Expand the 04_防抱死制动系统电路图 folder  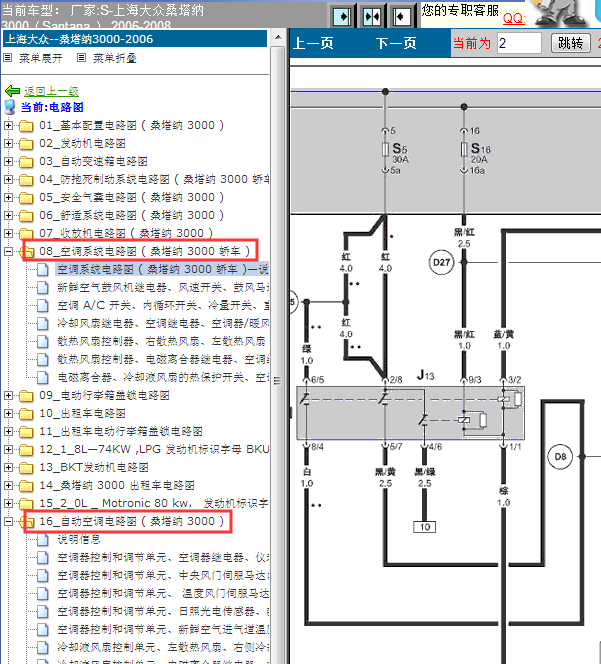click(8, 180)
